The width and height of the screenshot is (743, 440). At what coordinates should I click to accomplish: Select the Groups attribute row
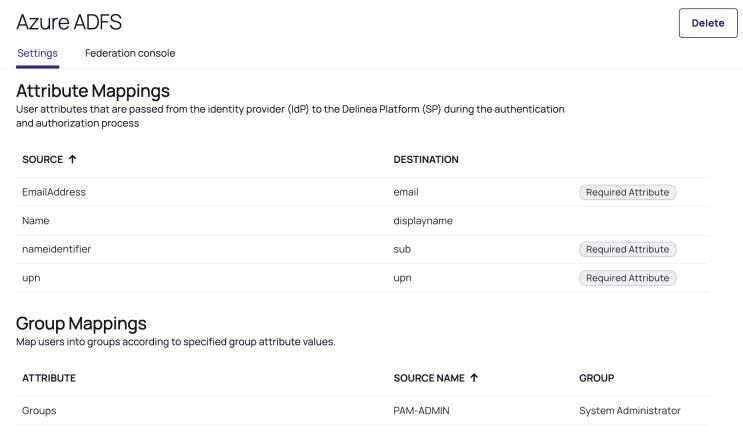pyautogui.click(x=39, y=410)
